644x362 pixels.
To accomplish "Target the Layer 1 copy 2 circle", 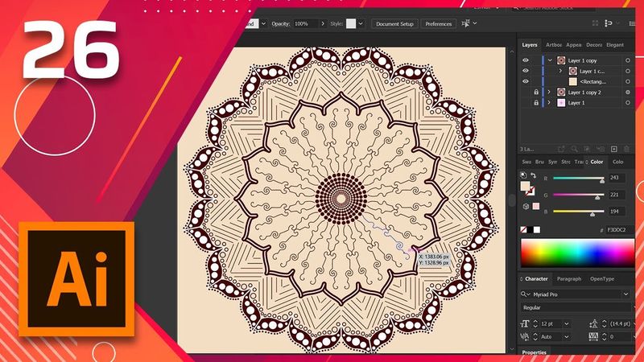I will [628, 93].
